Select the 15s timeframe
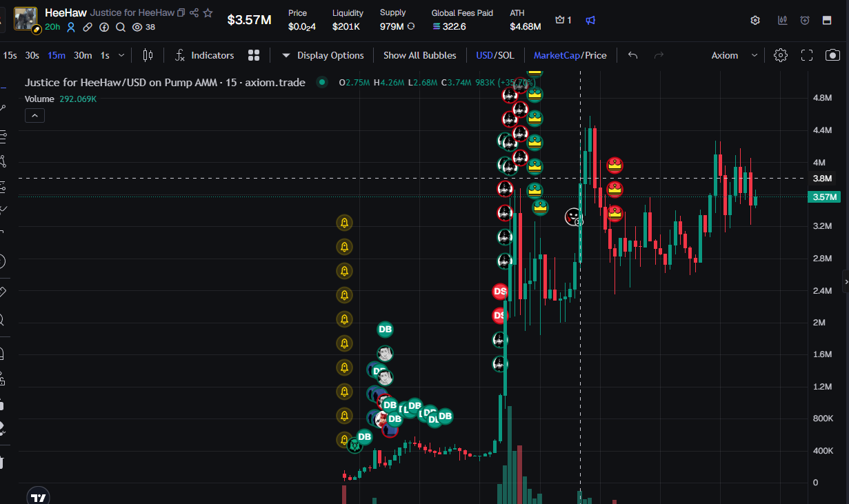849x504 pixels. coord(10,55)
